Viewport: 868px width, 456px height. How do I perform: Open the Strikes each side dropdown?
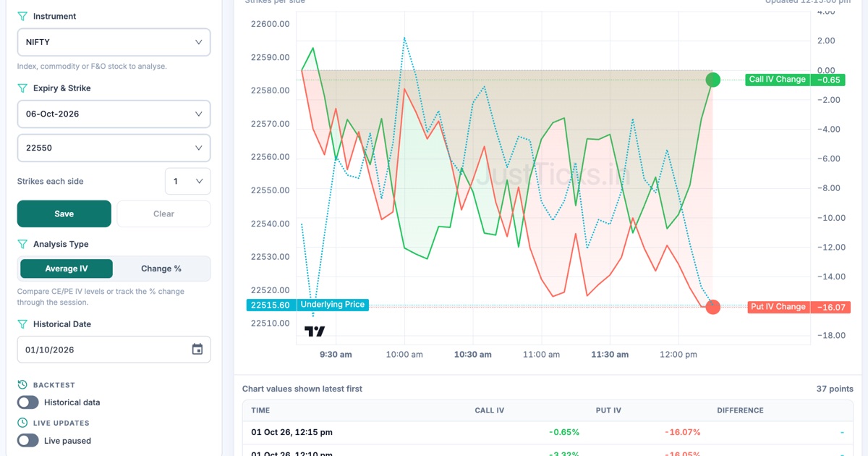pos(188,181)
